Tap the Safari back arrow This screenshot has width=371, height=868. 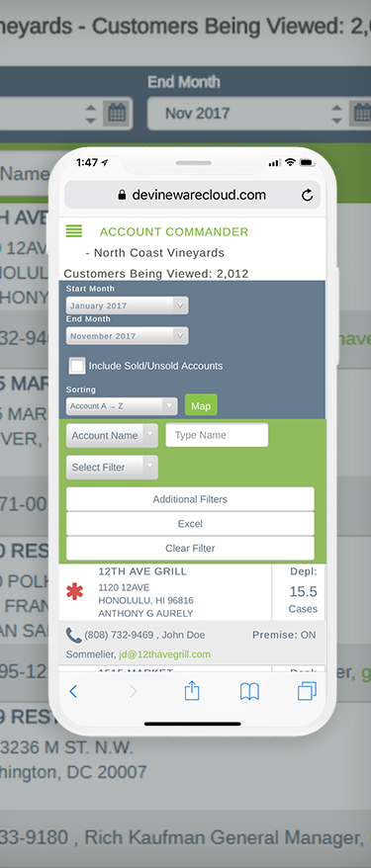tap(73, 691)
